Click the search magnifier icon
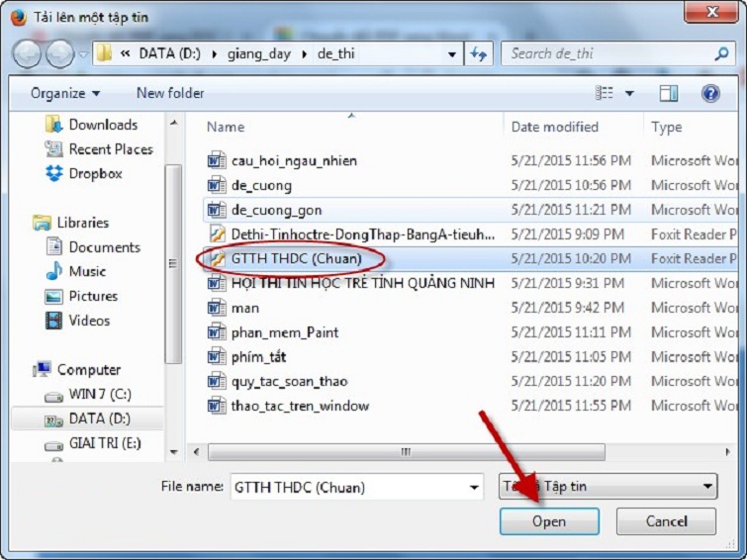This screenshot has height=560, width=747. tap(721, 53)
